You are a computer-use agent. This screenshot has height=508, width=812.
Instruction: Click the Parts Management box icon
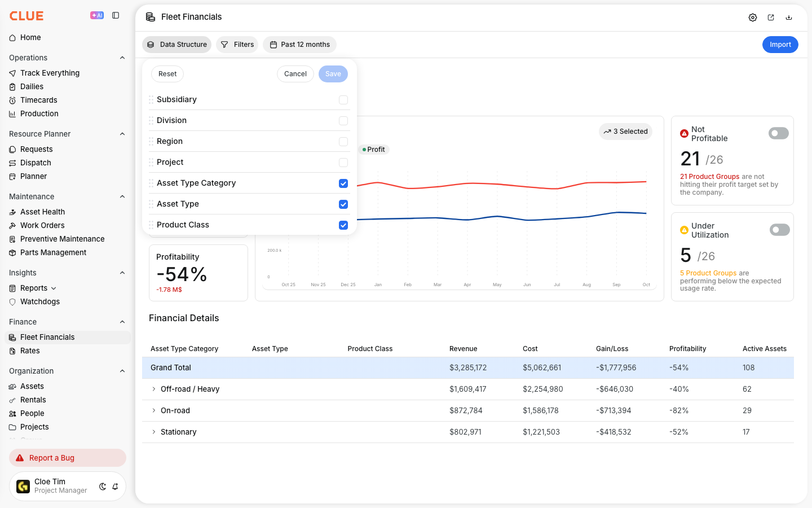click(x=12, y=252)
